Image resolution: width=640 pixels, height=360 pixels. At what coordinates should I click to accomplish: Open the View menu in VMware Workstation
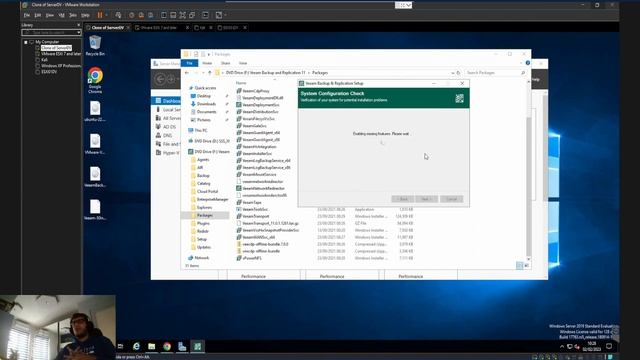click(50, 15)
